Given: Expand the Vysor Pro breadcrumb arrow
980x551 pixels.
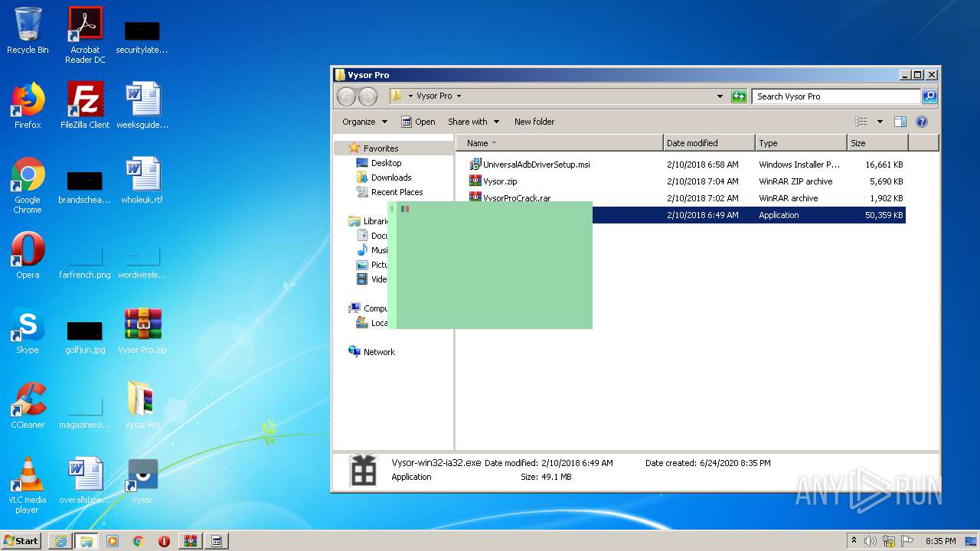Looking at the screenshot, I should coord(459,96).
